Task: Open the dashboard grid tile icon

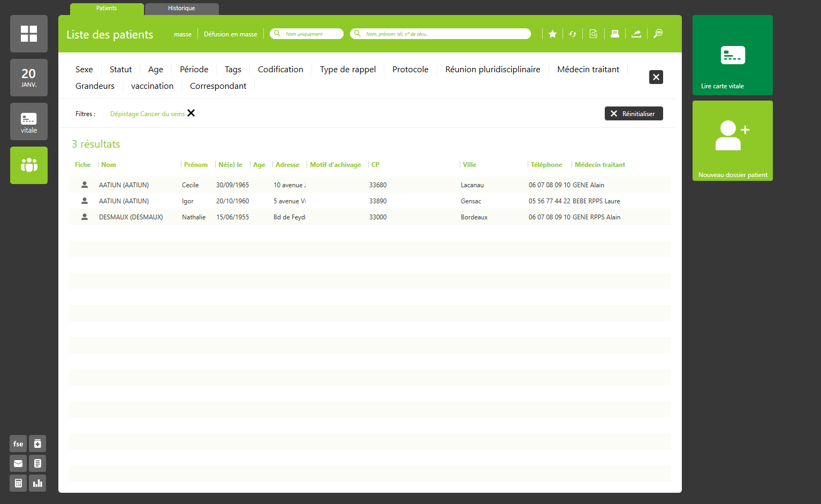Action: (x=29, y=34)
